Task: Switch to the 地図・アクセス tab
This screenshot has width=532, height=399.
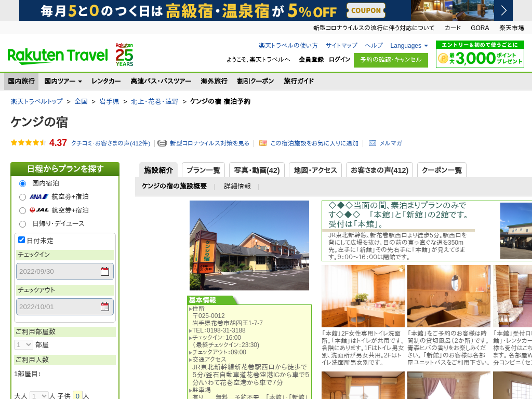Action: (315, 170)
